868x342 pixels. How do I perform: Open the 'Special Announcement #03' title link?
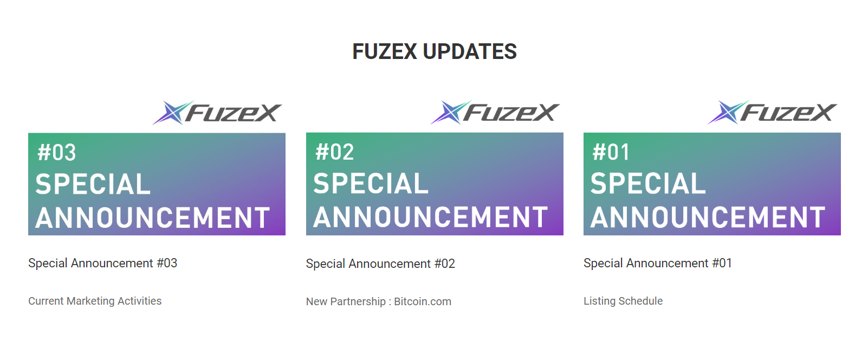pyautogui.click(x=103, y=263)
